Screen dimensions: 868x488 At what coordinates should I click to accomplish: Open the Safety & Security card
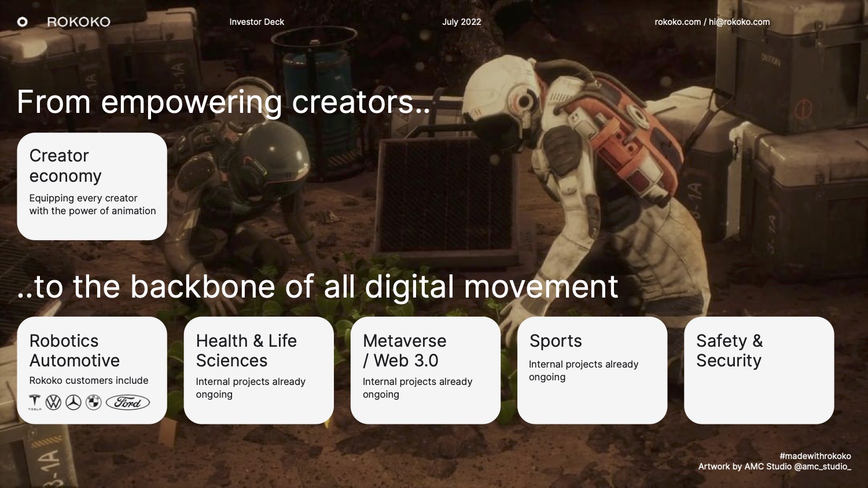pos(759,370)
